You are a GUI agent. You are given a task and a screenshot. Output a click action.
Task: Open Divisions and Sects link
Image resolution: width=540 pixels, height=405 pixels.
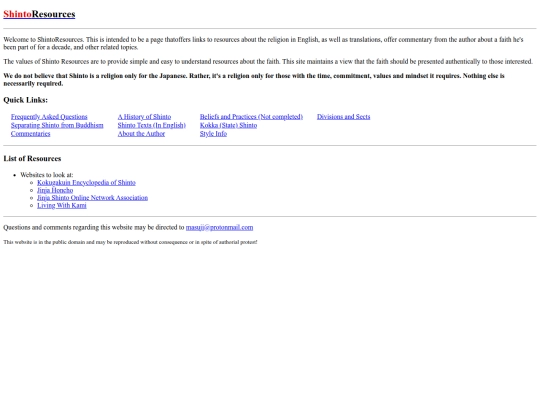(344, 117)
